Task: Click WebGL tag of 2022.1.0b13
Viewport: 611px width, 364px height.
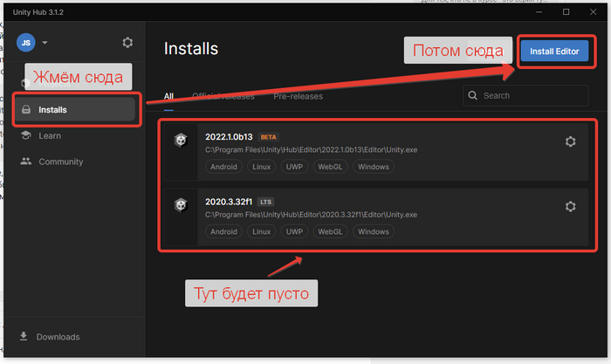Action: (330, 167)
